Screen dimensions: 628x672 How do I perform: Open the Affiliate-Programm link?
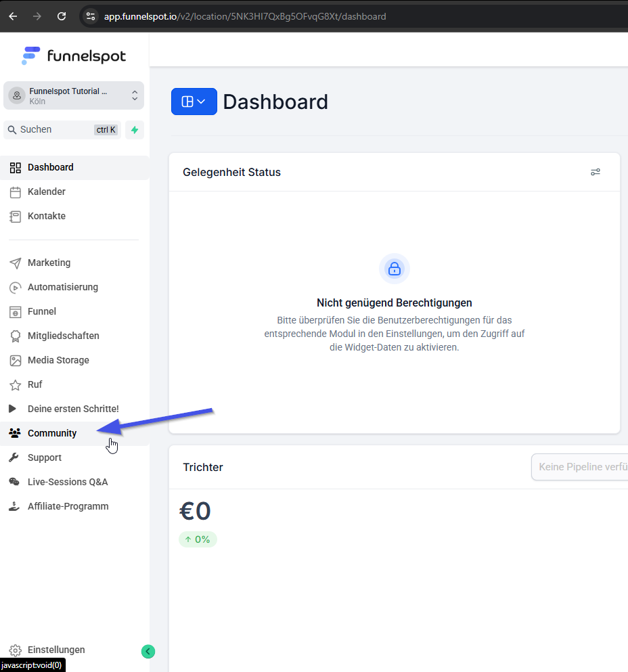point(74,507)
